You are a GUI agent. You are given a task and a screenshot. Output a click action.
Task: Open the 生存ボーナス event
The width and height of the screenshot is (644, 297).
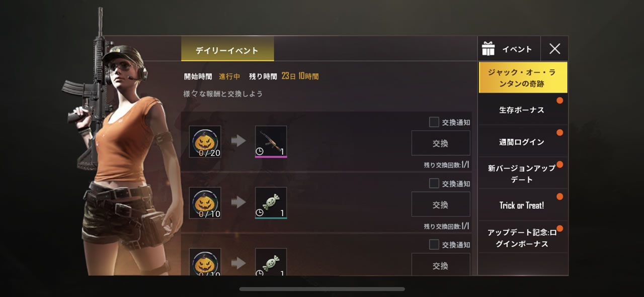(x=523, y=110)
